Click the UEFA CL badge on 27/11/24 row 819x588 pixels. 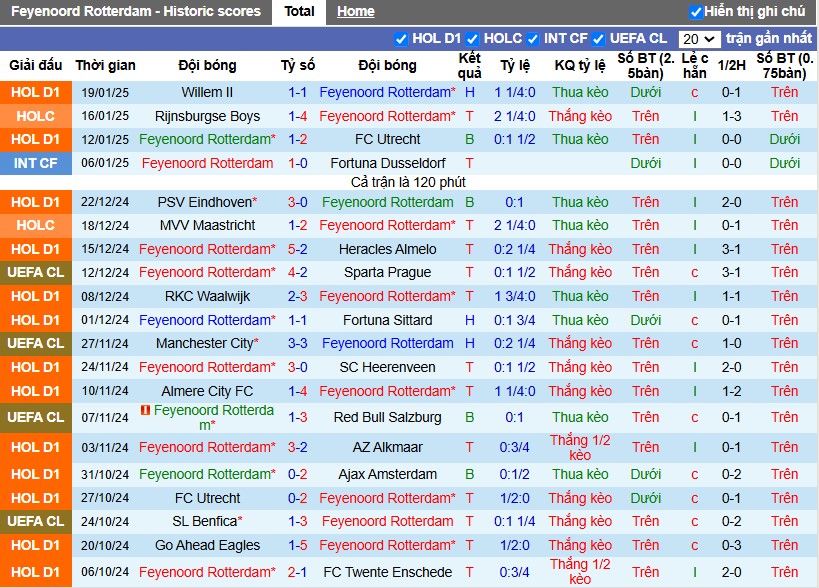(x=36, y=344)
